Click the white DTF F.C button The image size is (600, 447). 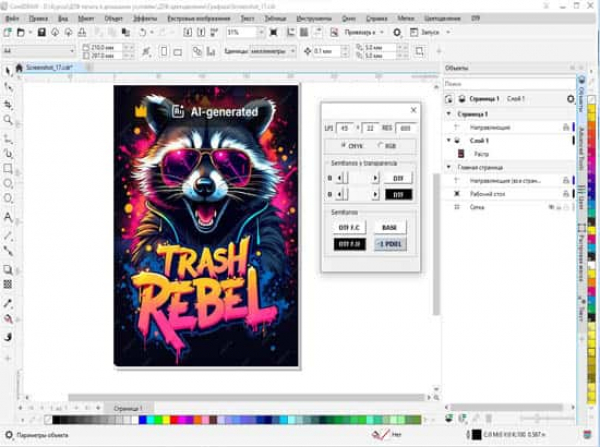(349, 227)
